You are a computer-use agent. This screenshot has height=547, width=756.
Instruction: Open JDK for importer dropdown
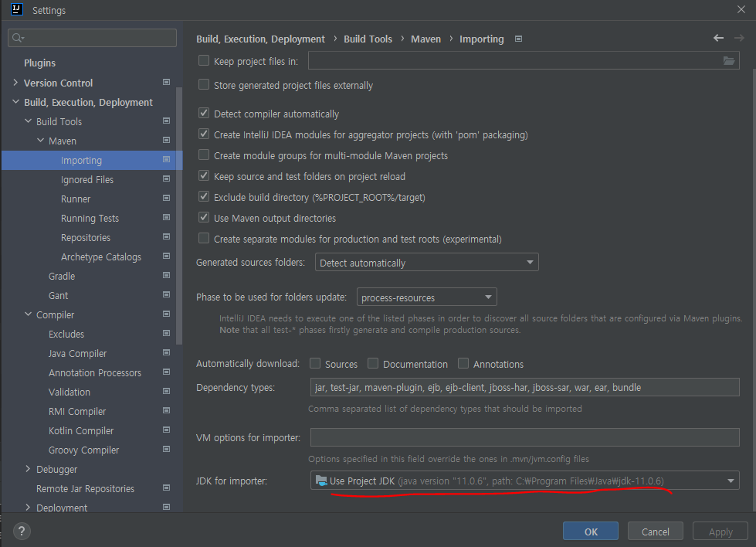[x=524, y=481]
